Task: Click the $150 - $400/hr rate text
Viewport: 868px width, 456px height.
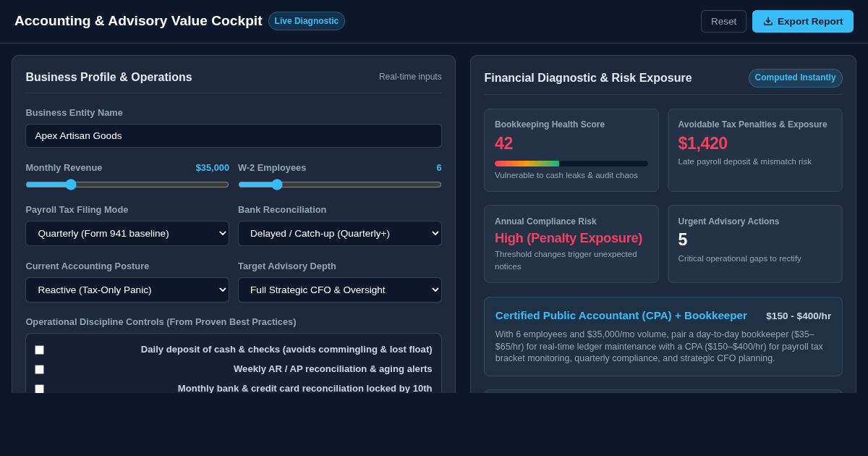Action: (x=799, y=316)
